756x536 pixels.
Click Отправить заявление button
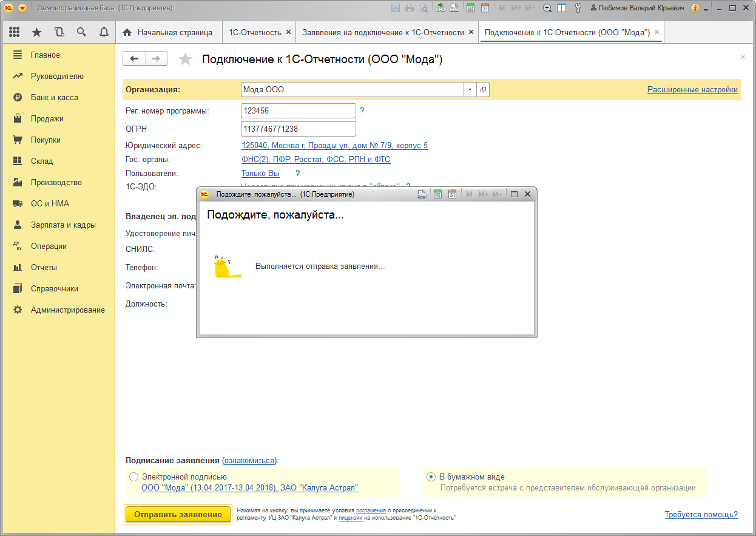pyautogui.click(x=178, y=514)
